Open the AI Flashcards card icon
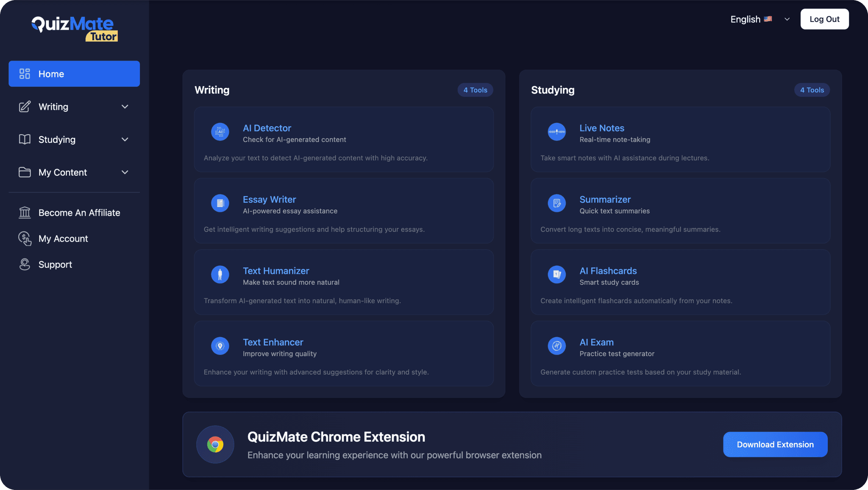868x490 pixels. pyautogui.click(x=556, y=274)
